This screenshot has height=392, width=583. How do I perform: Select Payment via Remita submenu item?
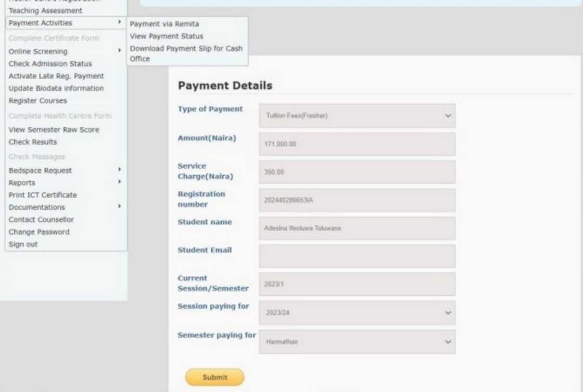click(x=164, y=24)
